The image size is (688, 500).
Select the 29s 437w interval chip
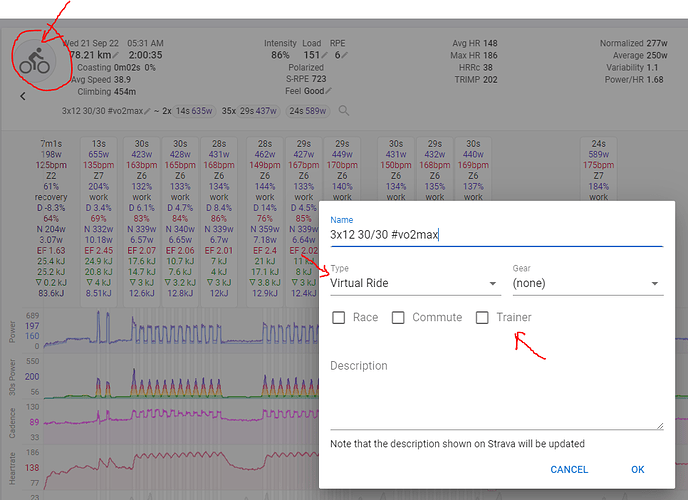coord(258,111)
